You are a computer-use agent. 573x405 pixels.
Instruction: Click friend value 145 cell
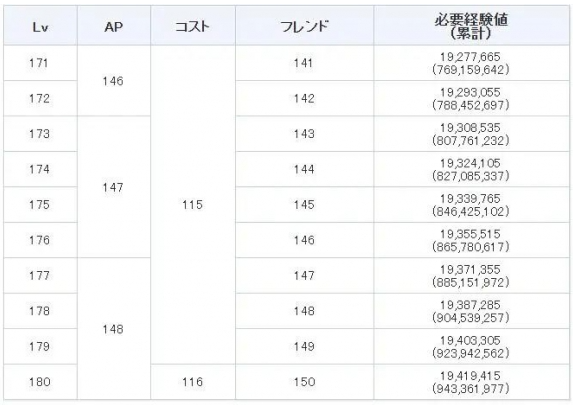(304, 205)
